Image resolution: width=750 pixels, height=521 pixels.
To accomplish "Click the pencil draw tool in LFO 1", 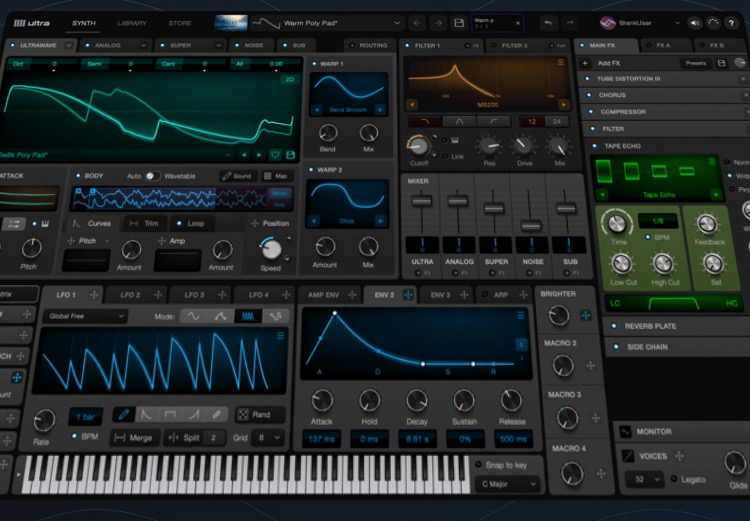I will [x=123, y=414].
